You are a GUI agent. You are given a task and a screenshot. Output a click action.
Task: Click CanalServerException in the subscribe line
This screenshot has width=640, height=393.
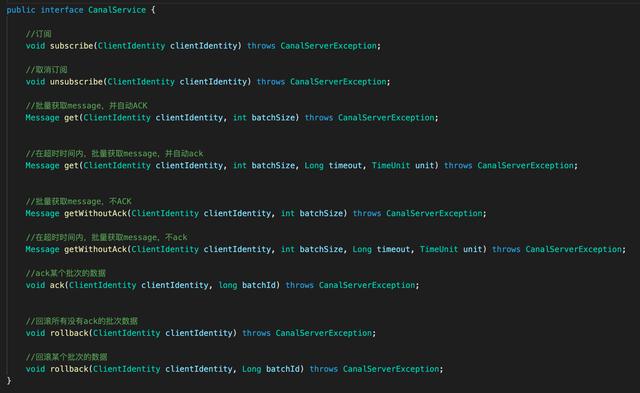pos(328,46)
